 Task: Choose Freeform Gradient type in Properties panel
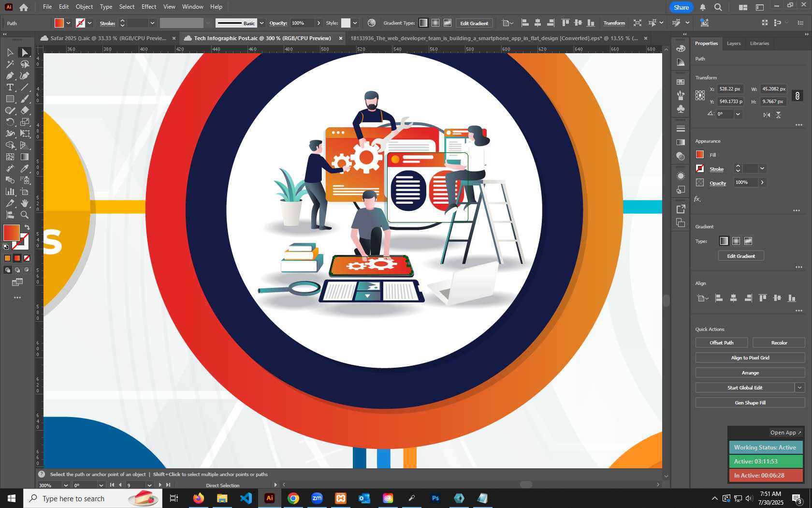coord(748,241)
